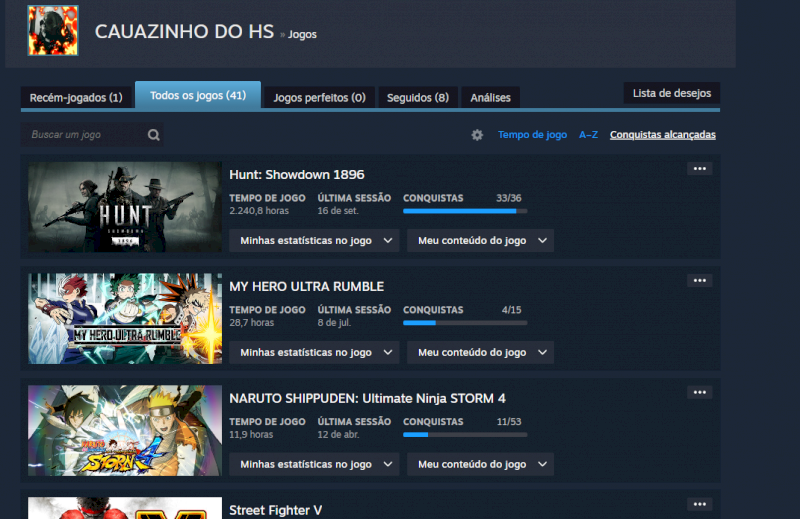800x519 pixels.
Task: Open the Hunt: Showdown 1896 cover image
Action: [x=125, y=207]
